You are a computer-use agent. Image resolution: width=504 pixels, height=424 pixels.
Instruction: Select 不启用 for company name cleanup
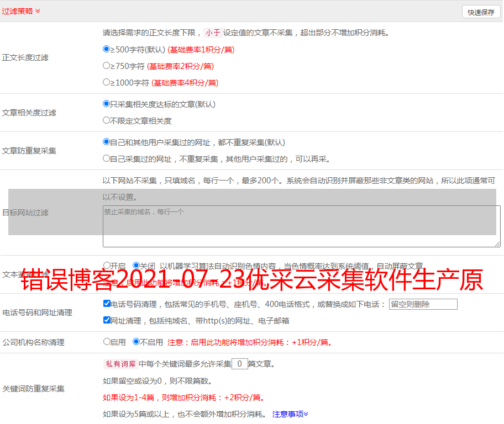coord(136,342)
